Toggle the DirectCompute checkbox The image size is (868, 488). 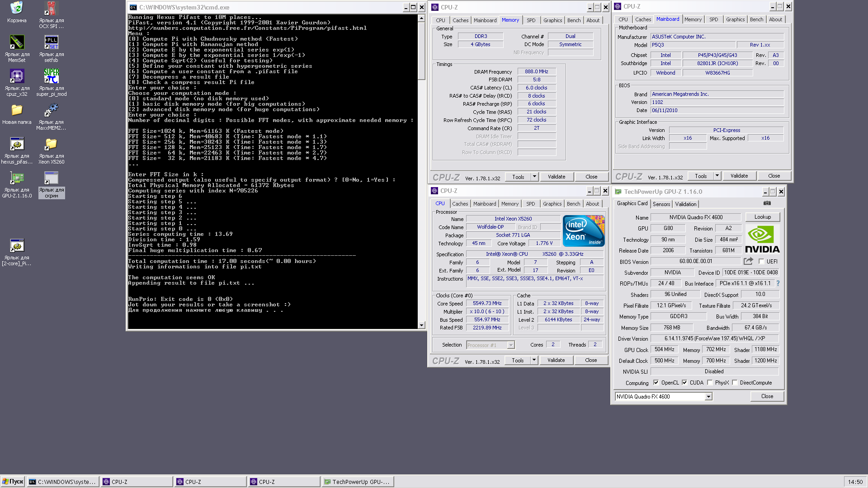735,382
